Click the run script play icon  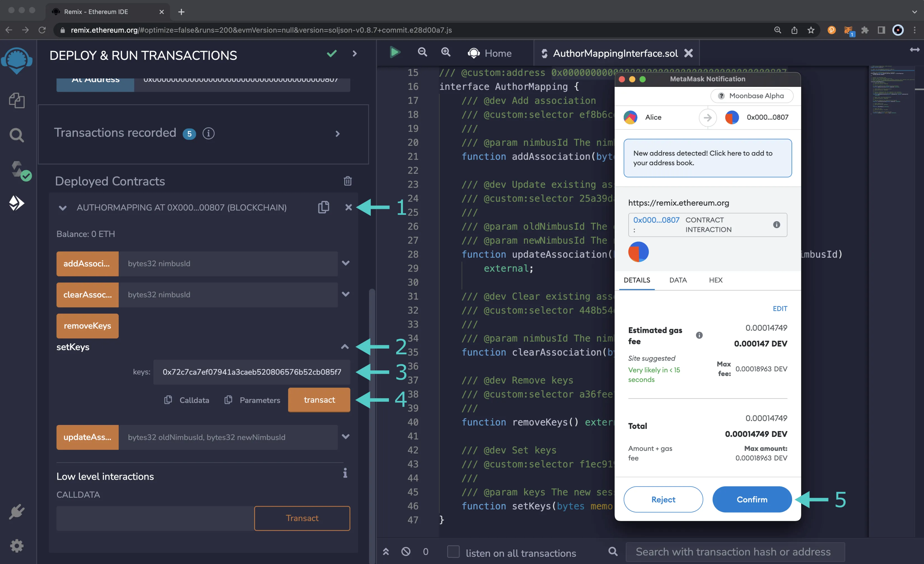pos(395,53)
